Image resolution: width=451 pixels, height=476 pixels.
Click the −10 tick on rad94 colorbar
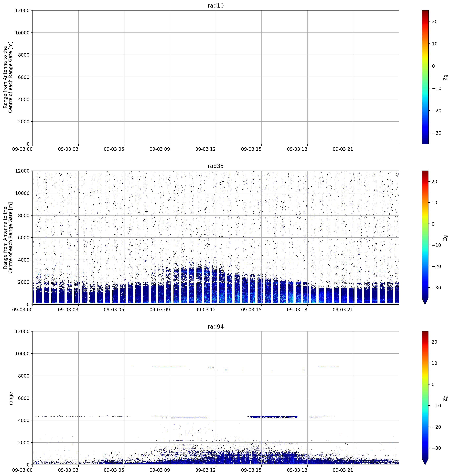[437, 406]
